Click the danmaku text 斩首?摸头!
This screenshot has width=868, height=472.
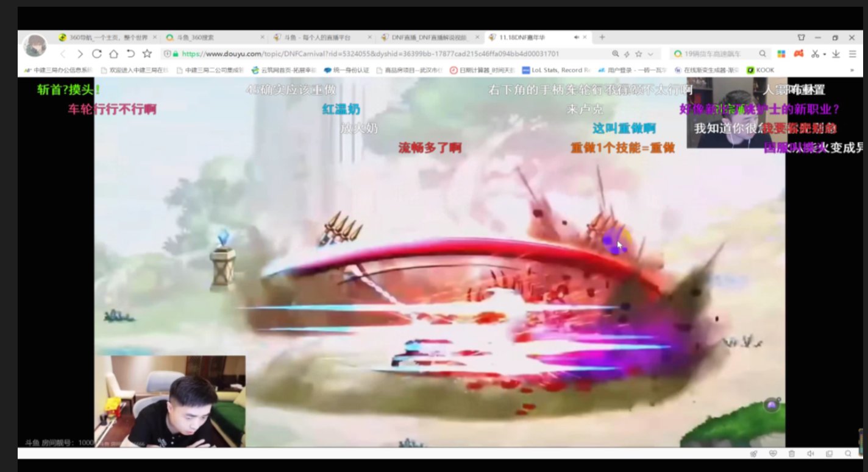coord(68,90)
